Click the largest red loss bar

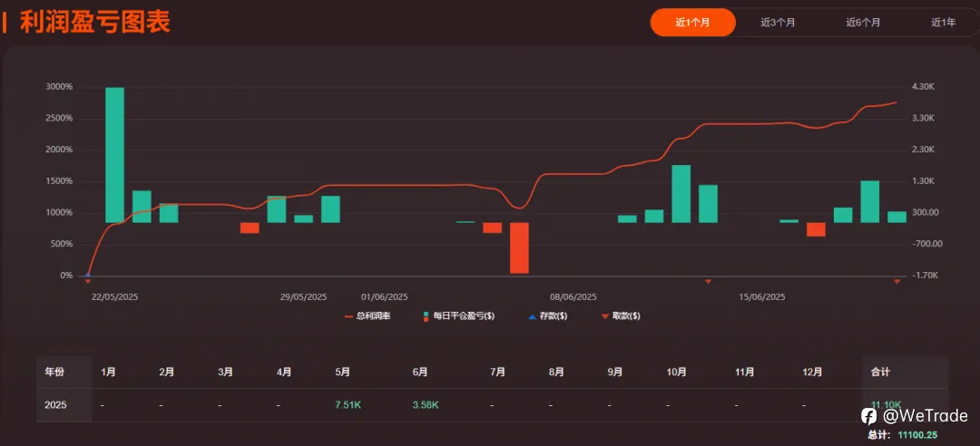(519, 248)
